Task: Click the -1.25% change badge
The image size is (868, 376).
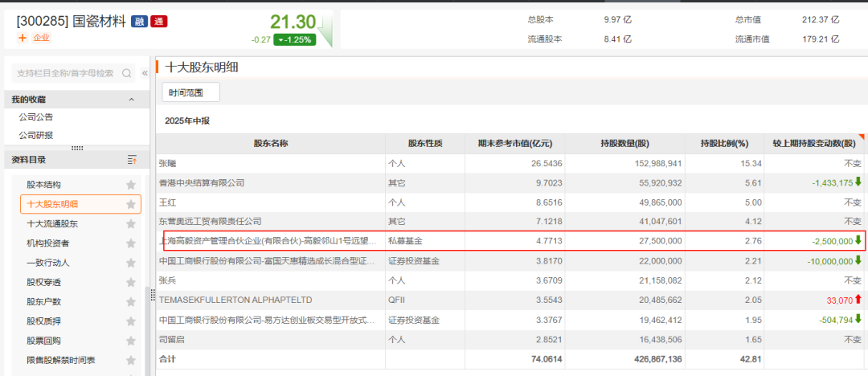Action: tap(294, 40)
